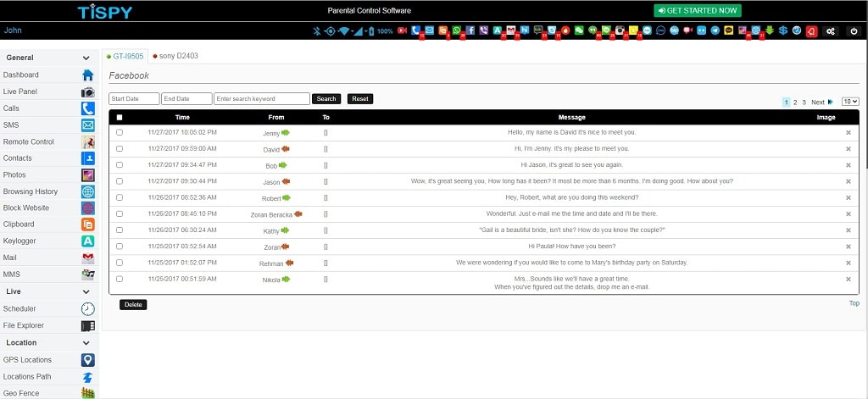The width and height of the screenshot is (868, 399).
Task: Open the red video camera icon in the toolbar
Action: click(402, 30)
